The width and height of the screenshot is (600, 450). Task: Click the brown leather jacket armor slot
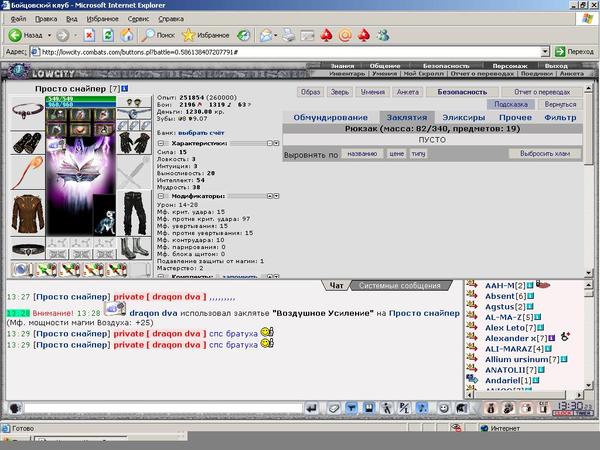[x=27, y=214]
